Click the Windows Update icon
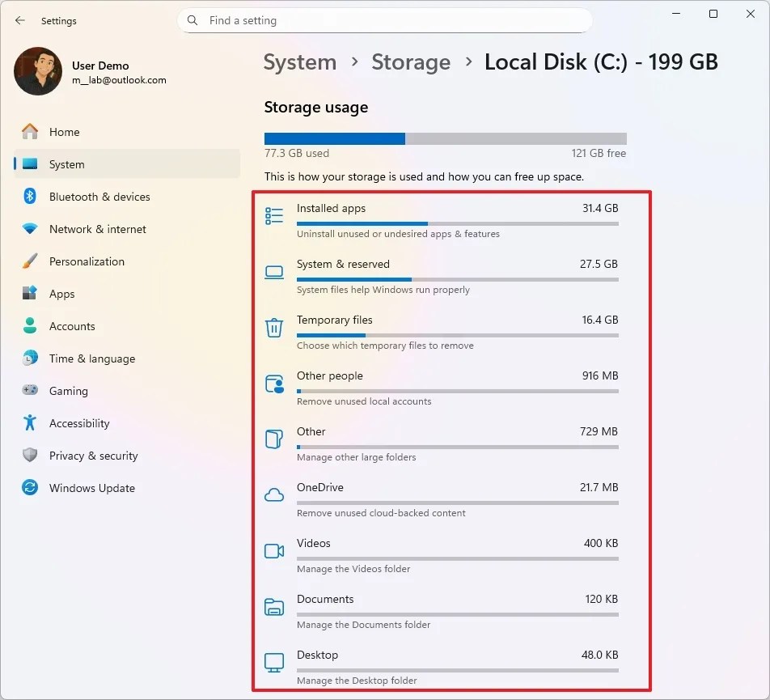This screenshot has height=700, width=770. point(30,488)
